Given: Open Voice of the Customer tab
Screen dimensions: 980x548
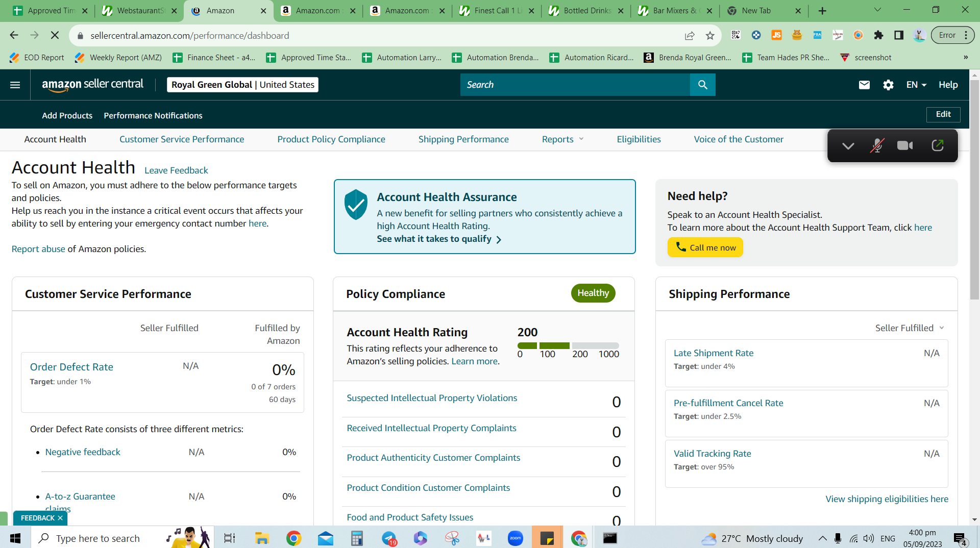Looking at the screenshot, I should 739,139.
